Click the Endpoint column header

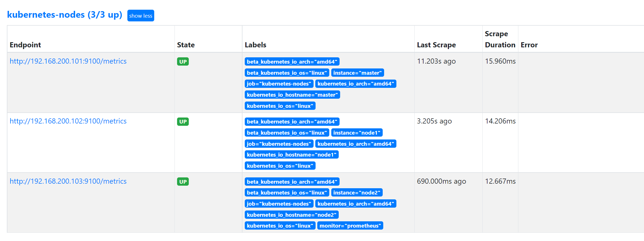[x=25, y=45]
